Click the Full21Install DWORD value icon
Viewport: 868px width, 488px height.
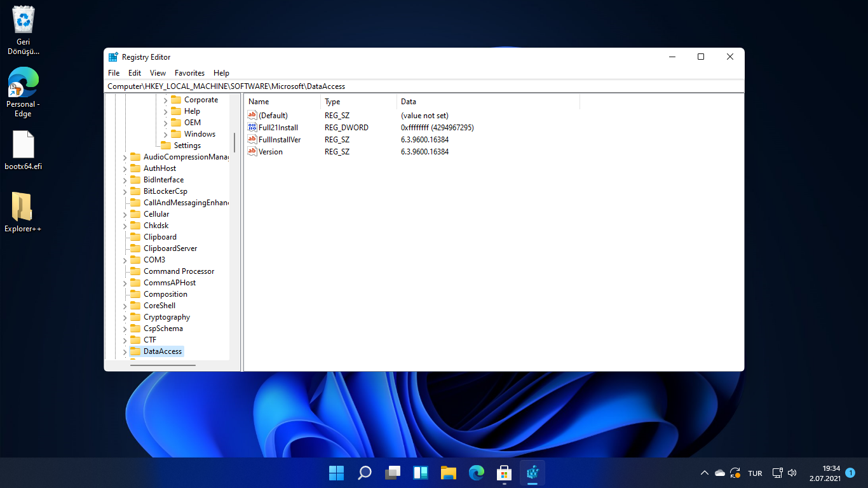pos(252,128)
